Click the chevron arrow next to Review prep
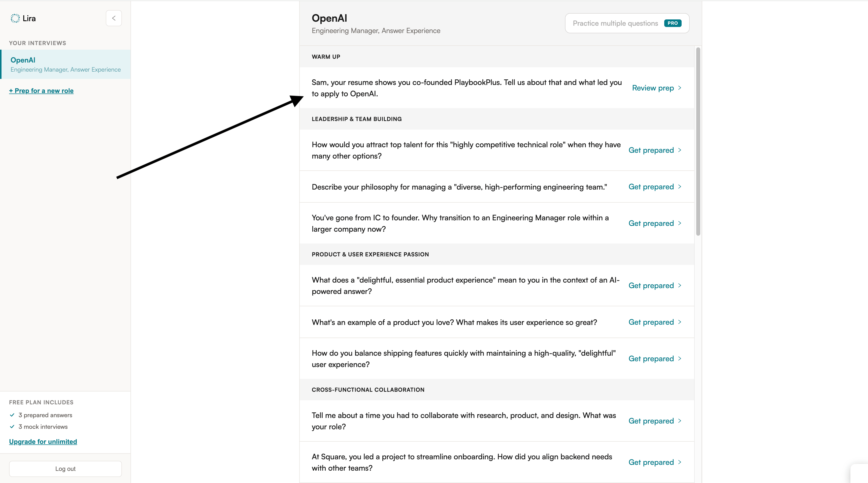Image resolution: width=868 pixels, height=483 pixels. (x=680, y=88)
